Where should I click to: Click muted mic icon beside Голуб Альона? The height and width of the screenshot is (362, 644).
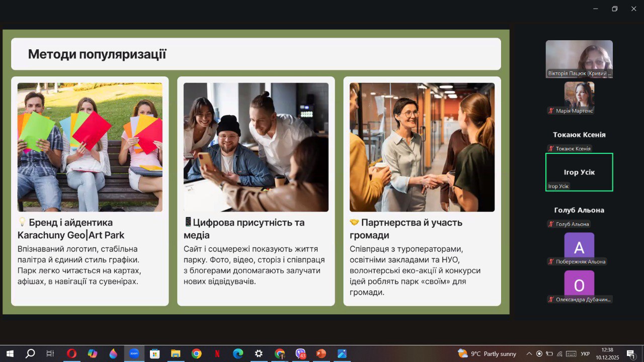[551, 224]
